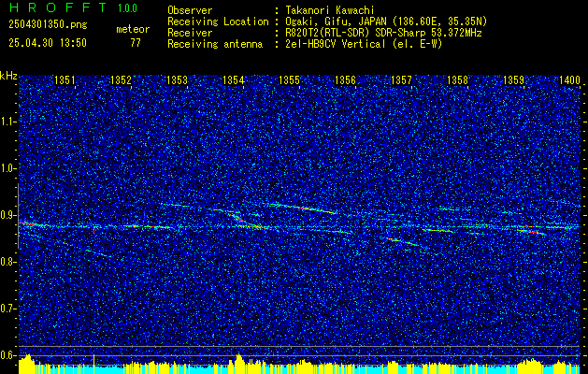Click the 1.1 kHz axis label

pos(7,122)
